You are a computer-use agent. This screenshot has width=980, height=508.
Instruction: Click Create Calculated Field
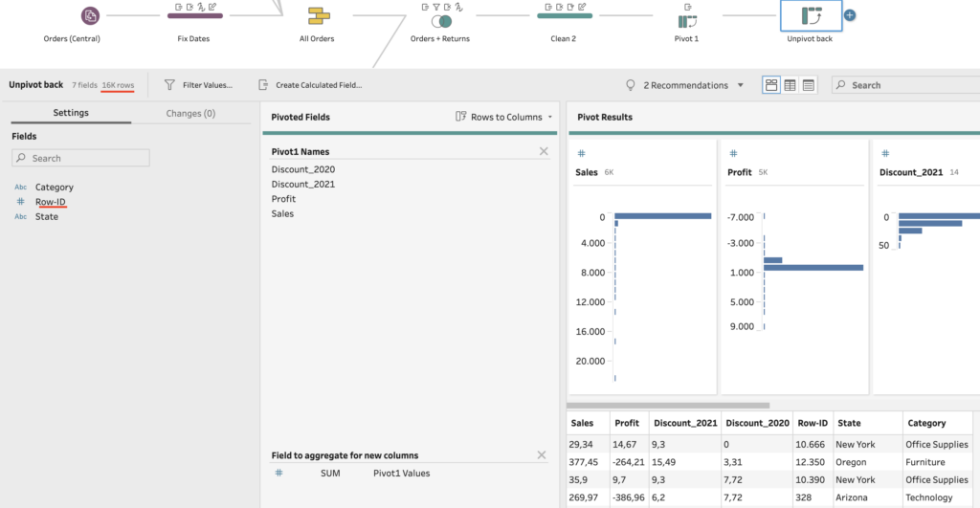[x=309, y=85]
